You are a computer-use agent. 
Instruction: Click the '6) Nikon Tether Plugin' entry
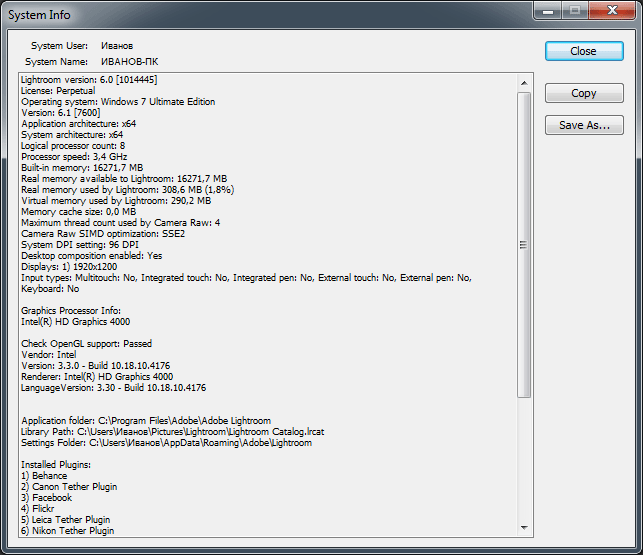tap(68, 531)
